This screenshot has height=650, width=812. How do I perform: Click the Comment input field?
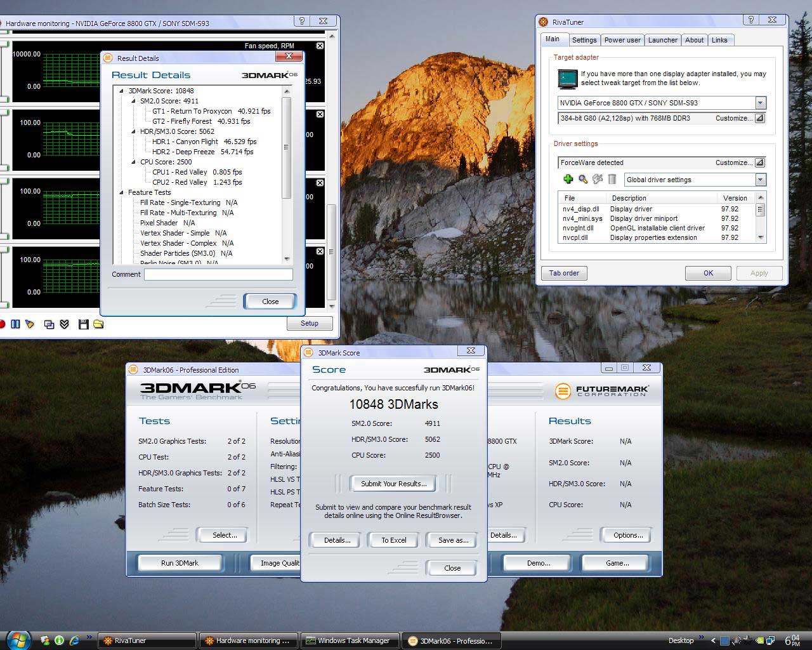218,274
